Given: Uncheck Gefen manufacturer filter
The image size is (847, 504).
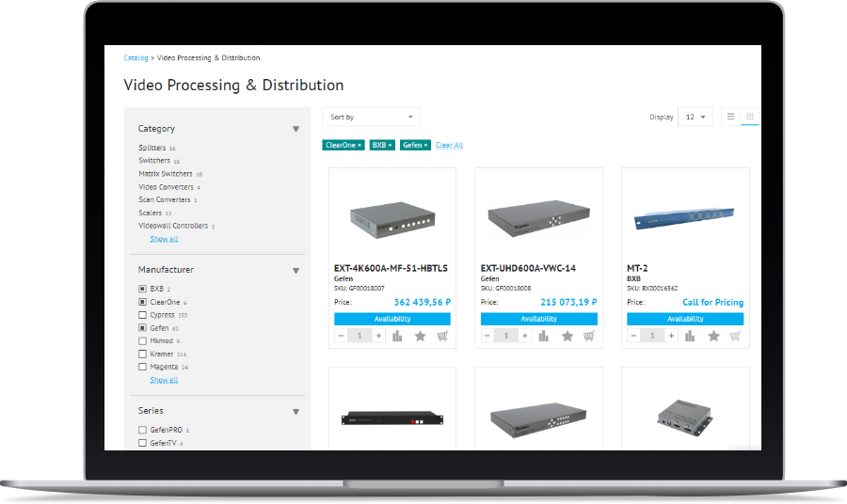Looking at the screenshot, I should click(x=143, y=327).
